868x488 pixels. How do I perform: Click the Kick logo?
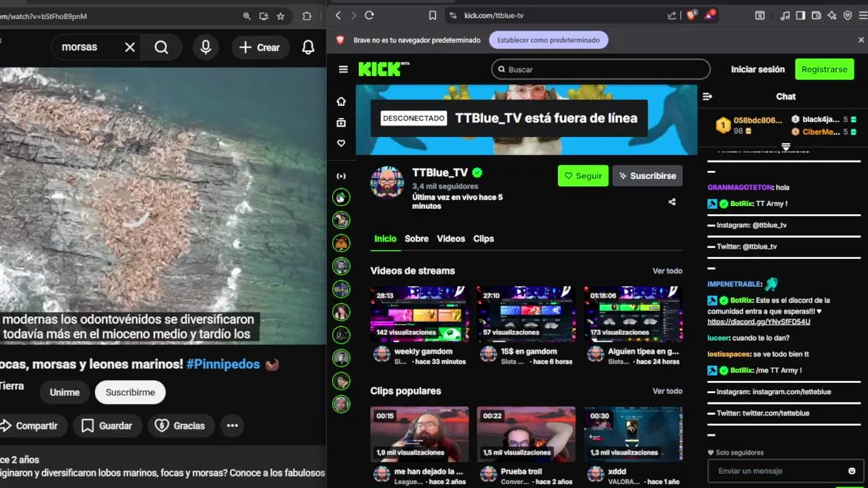pos(384,68)
